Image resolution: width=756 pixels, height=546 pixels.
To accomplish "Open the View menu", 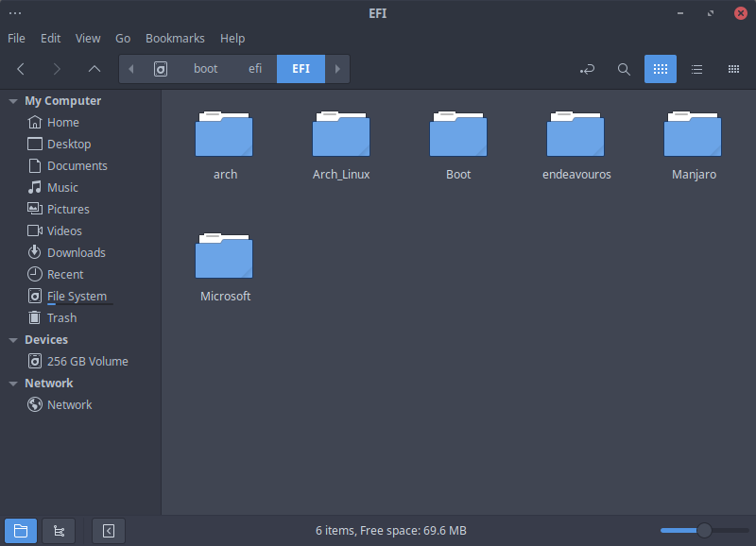I will tap(88, 38).
